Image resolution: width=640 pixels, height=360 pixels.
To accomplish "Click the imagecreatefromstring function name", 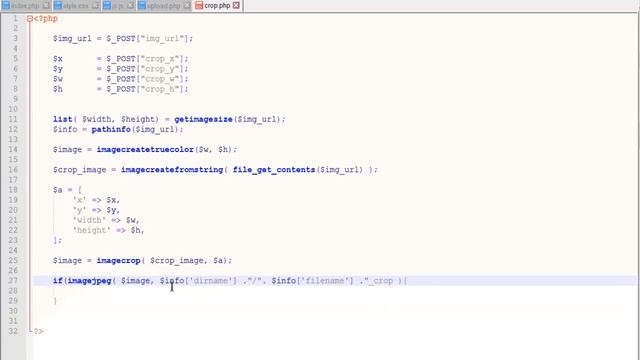I will (x=172, y=170).
